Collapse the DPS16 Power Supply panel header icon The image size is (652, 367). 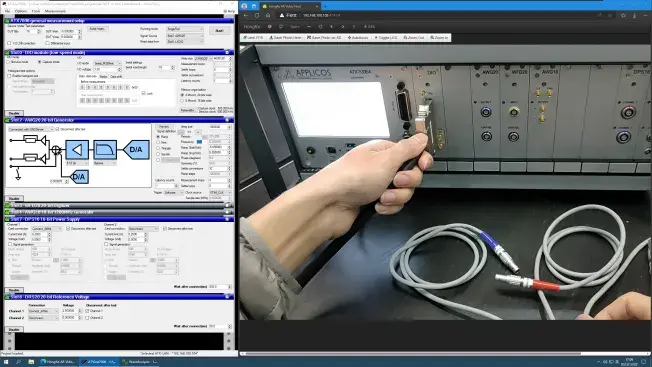pyautogui.click(x=227, y=219)
